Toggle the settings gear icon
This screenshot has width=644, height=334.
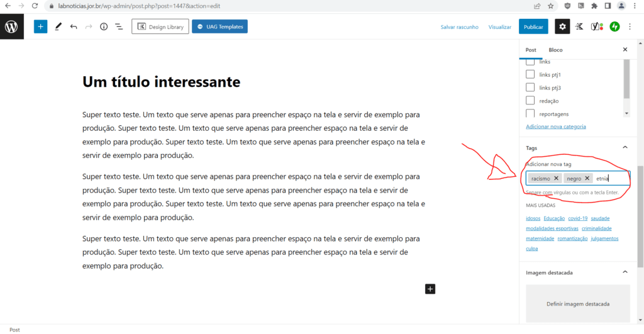[562, 26]
